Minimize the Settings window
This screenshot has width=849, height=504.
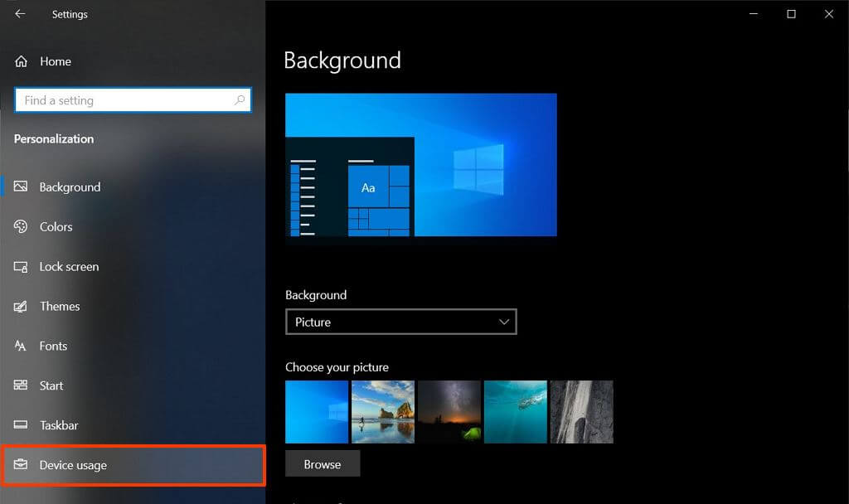[753, 13]
